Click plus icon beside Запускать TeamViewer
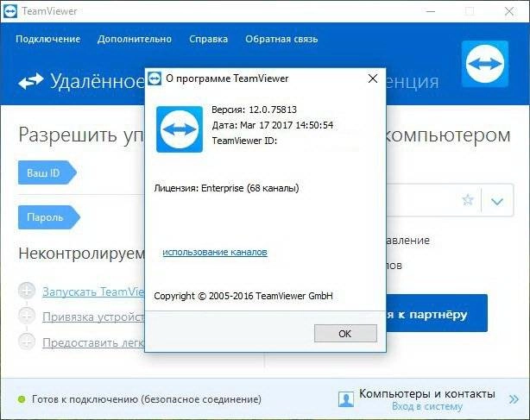The height and width of the screenshot is (420, 530). [x=27, y=291]
